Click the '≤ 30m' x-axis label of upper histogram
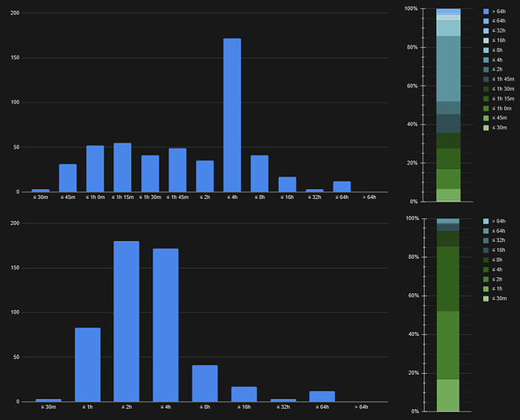The width and height of the screenshot is (520, 420). click(40, 197)
